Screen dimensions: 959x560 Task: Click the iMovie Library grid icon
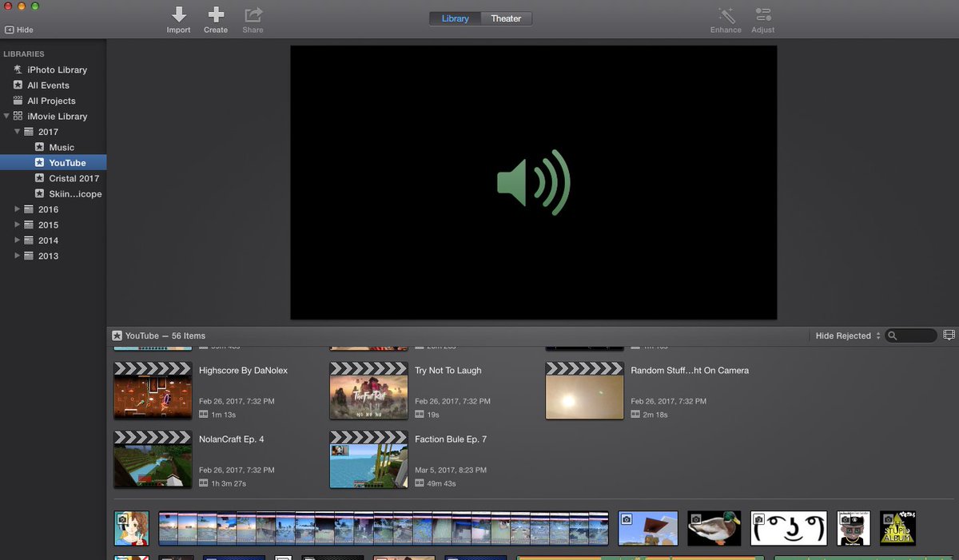click(18, 117)
